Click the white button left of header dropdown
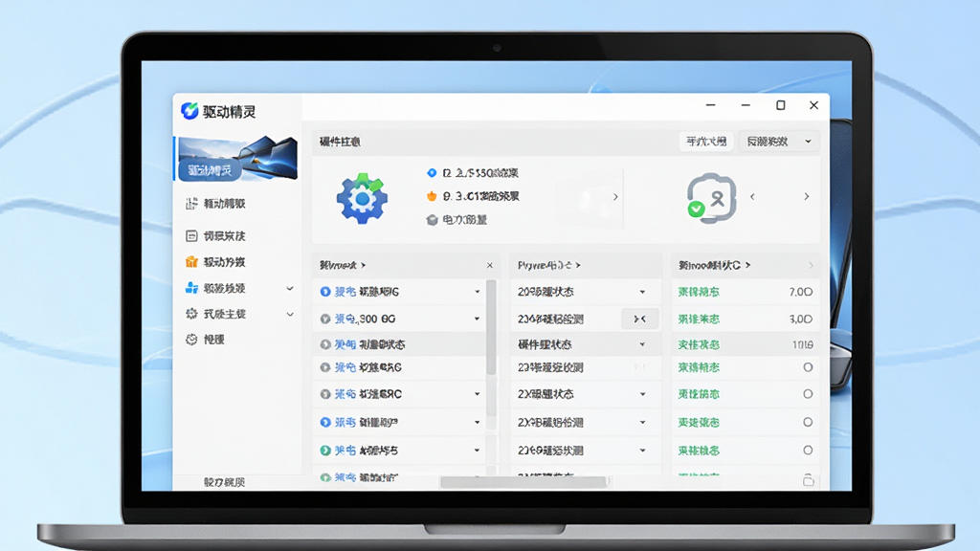 tap(706, 142)
